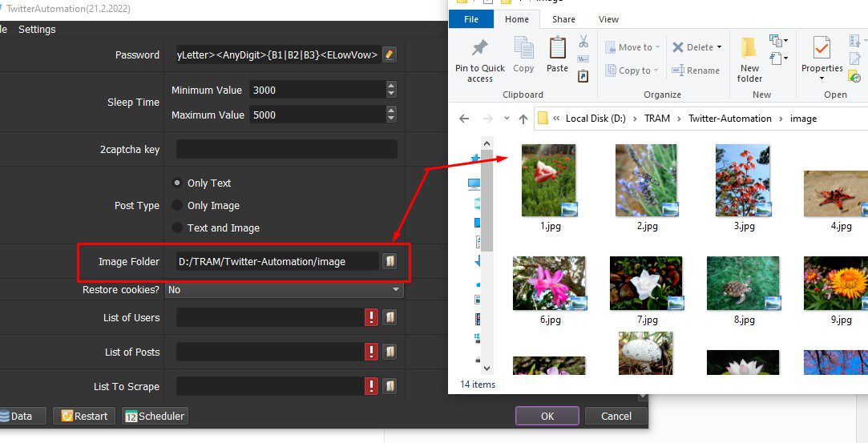Select 4.jpg starfish thumbnail
The image size is (868, 443).
(x=836, y=193)
